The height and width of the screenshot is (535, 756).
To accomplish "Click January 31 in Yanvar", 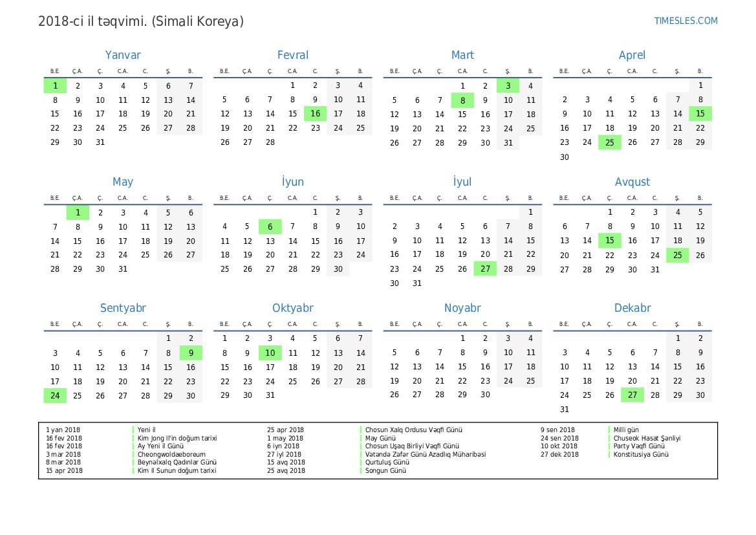I will tap(100, 142).
